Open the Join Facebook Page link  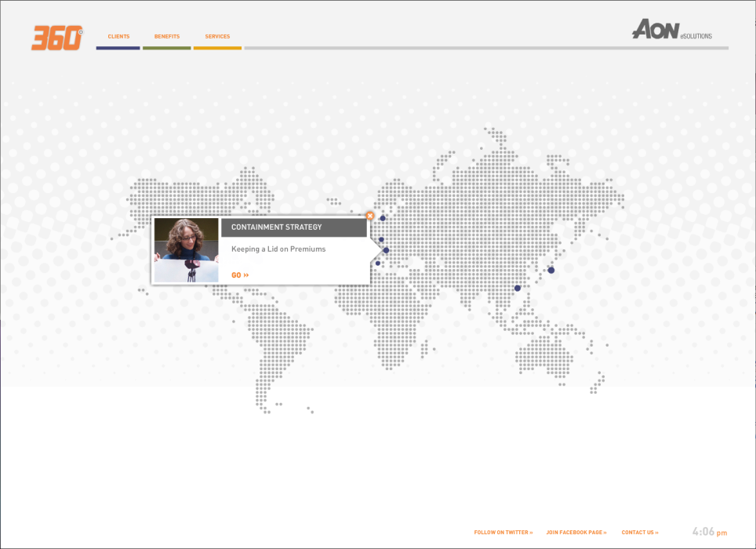tap(576, 533)
